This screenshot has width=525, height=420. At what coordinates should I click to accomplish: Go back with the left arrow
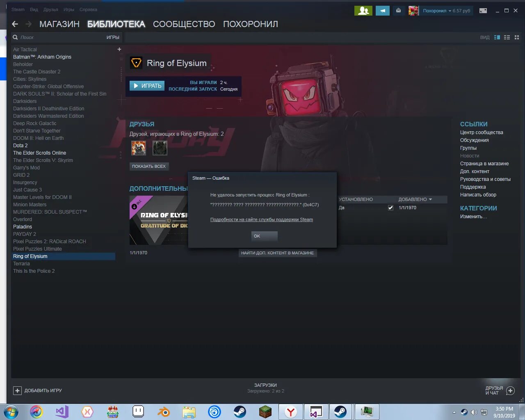(15, 24)
